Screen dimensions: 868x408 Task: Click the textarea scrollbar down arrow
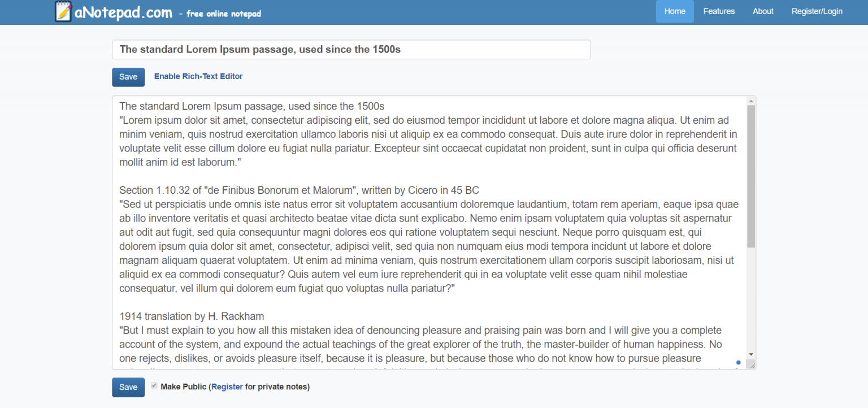[751, 354]
